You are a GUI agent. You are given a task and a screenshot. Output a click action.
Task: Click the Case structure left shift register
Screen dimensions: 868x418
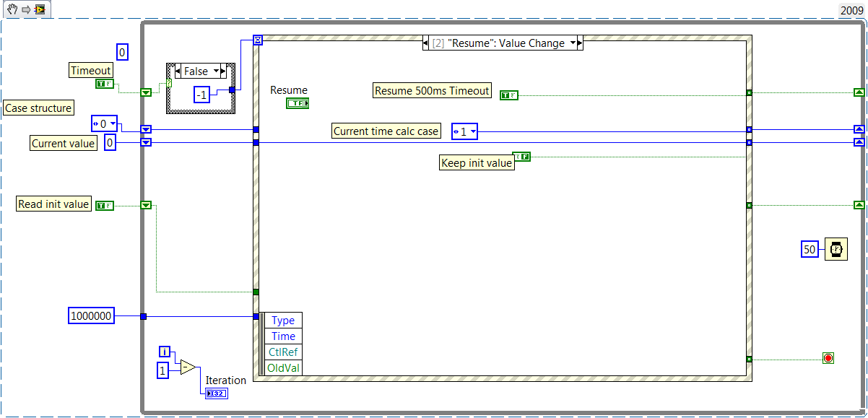point(146,130)
